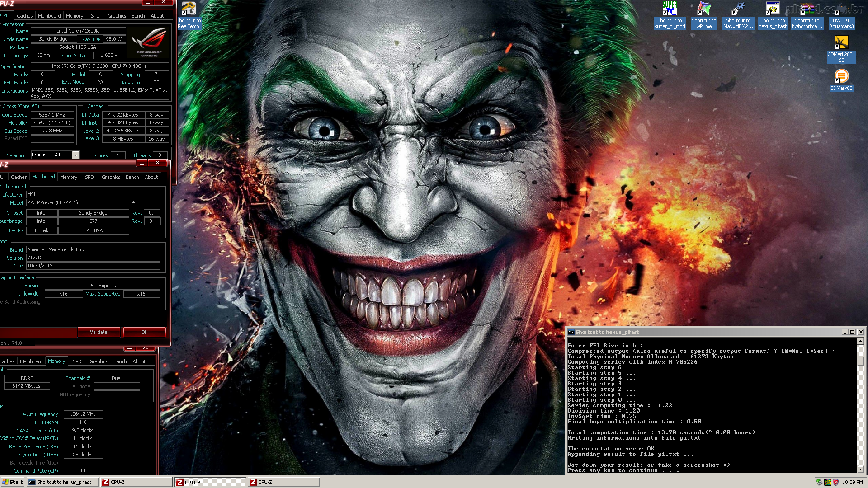Open SPD tab in the Mainboard CPU-Z window
This screenshot has height=488, width=868.
point(90,177)
